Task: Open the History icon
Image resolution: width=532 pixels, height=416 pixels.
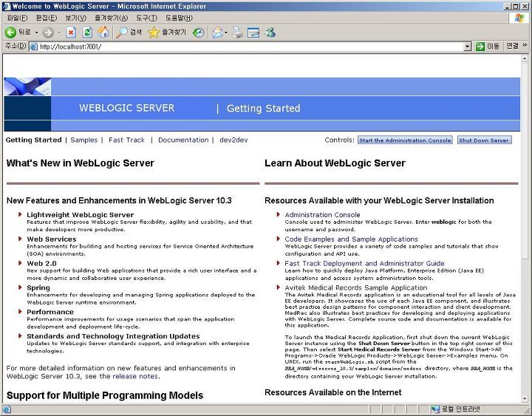Action: pos(198,33)
